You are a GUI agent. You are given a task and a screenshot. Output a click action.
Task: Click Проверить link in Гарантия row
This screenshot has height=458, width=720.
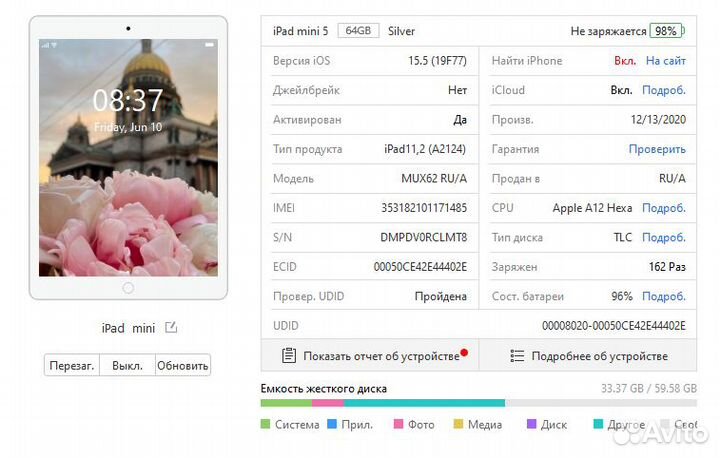point(657,149)
